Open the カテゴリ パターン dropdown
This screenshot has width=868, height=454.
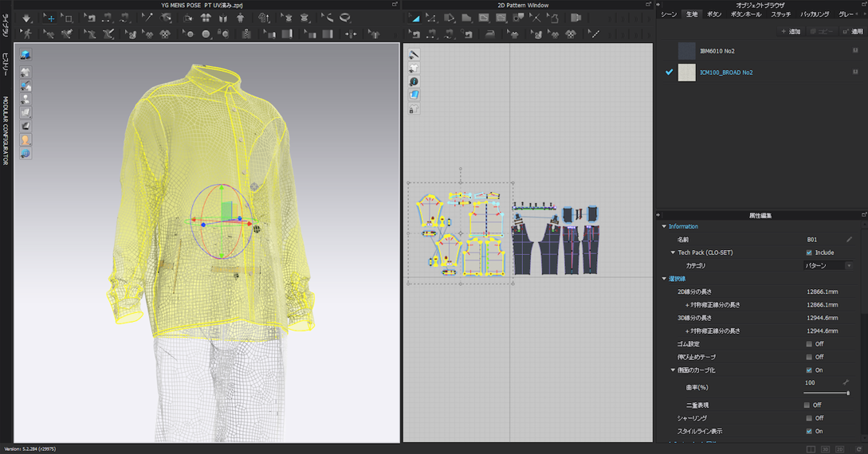pos(828,265)
